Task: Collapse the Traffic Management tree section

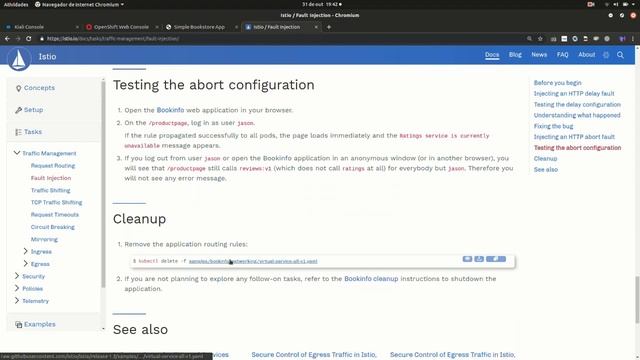Action: [17, 153]
